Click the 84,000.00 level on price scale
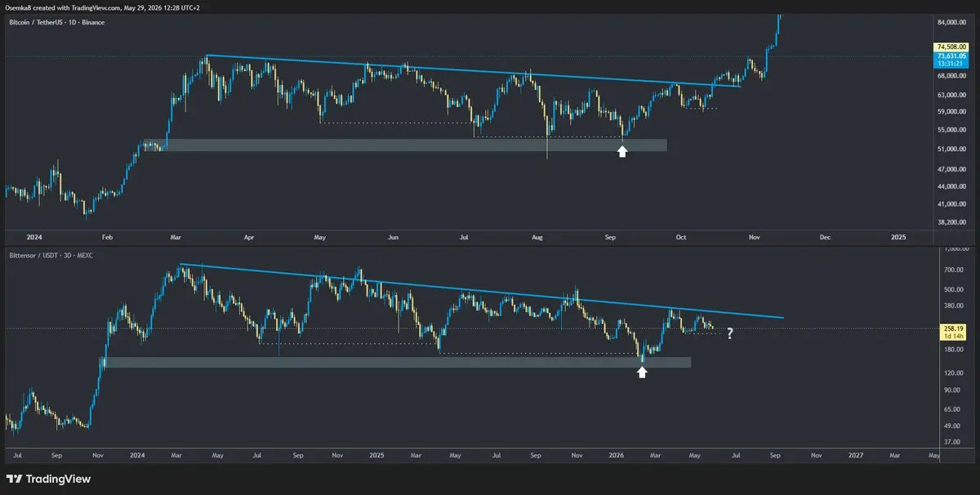Viewport: 980px width, 495px height. (x=952, y=22)
